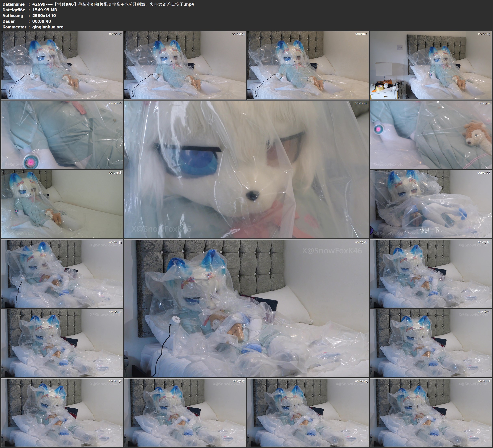Select the last thumbnail at 00:08:12
Image resolution: width=493 pixels, height=448 pixels.
(431, 412)
